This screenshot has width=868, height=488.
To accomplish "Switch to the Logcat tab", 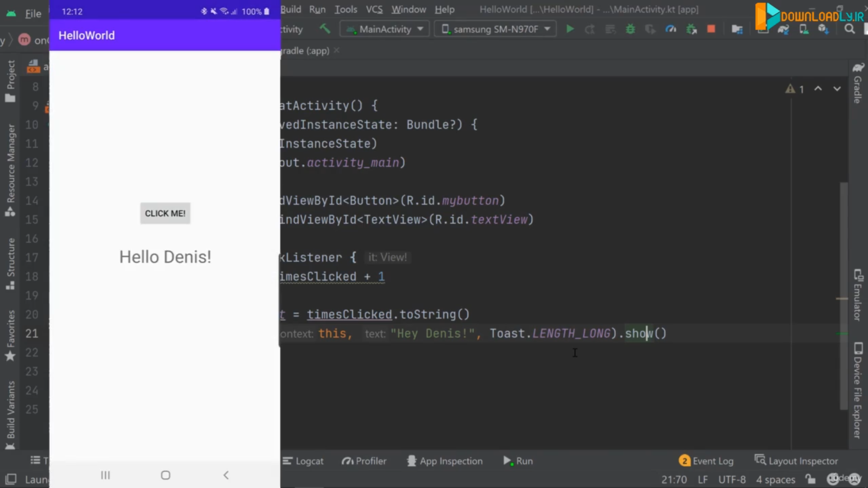I will [x=303, y=461].
